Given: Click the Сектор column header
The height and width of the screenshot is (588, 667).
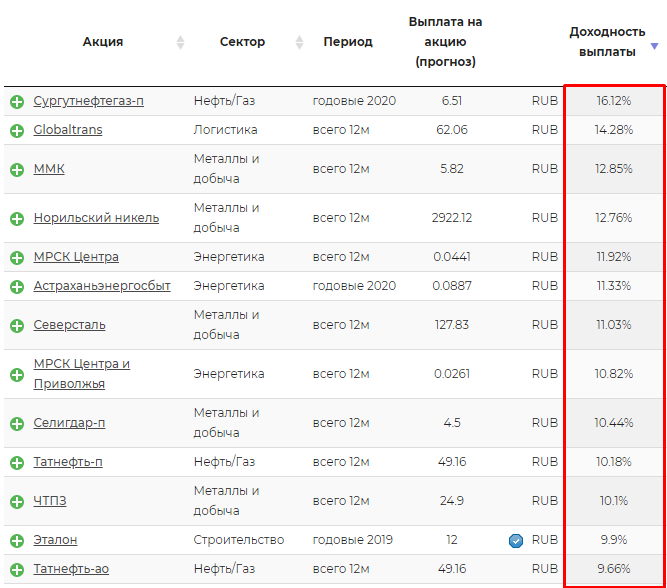Looking at the screenshot, I should pos(242,42).
